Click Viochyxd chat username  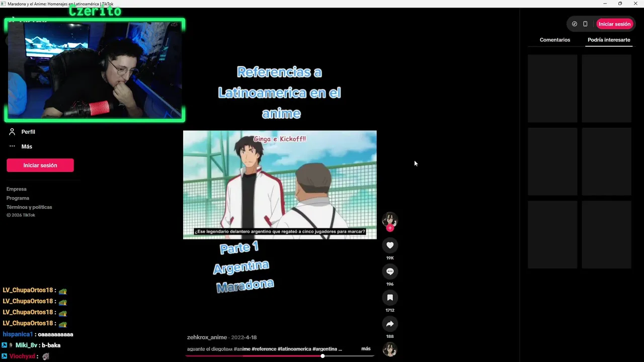click(22, 356)
